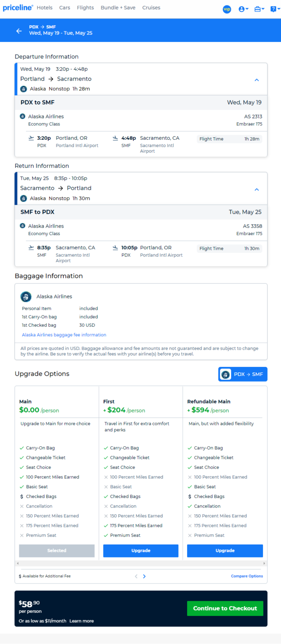Click the $58.90 per person price
The height and width of the screenshot is (644, 281).
(x=29, y=607)
